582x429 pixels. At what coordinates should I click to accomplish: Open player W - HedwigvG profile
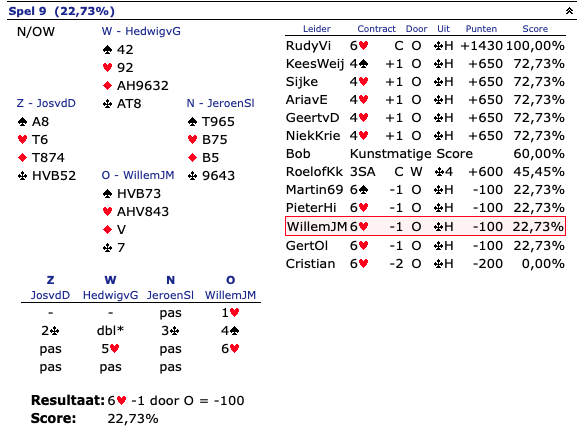(141, 31)
